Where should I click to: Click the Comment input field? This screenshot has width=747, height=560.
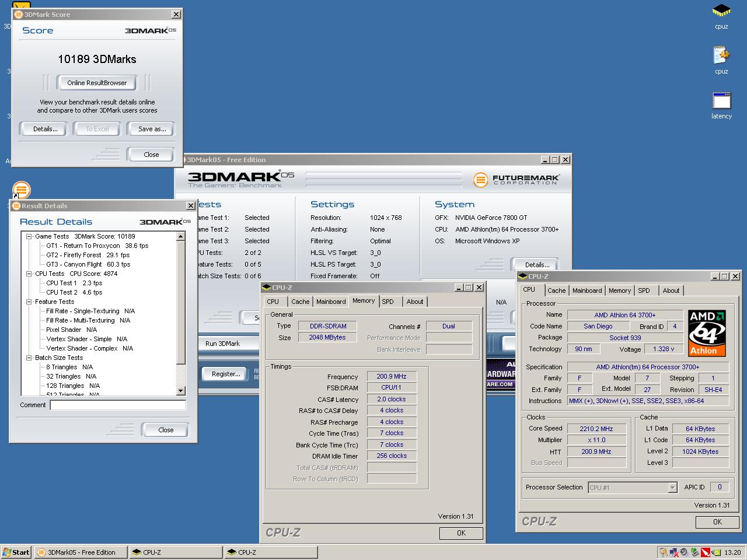[x=118, y=405]
